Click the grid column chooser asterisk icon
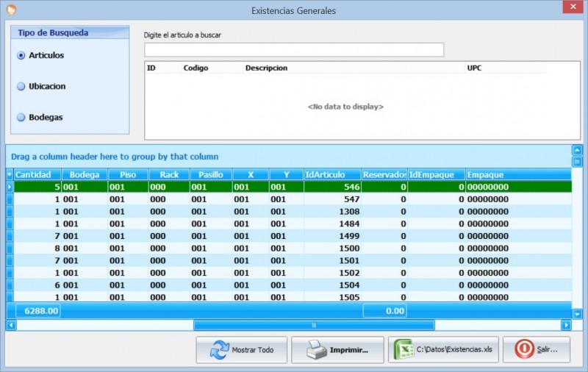This screenshot has width=588, height=372. pos(10,175)
